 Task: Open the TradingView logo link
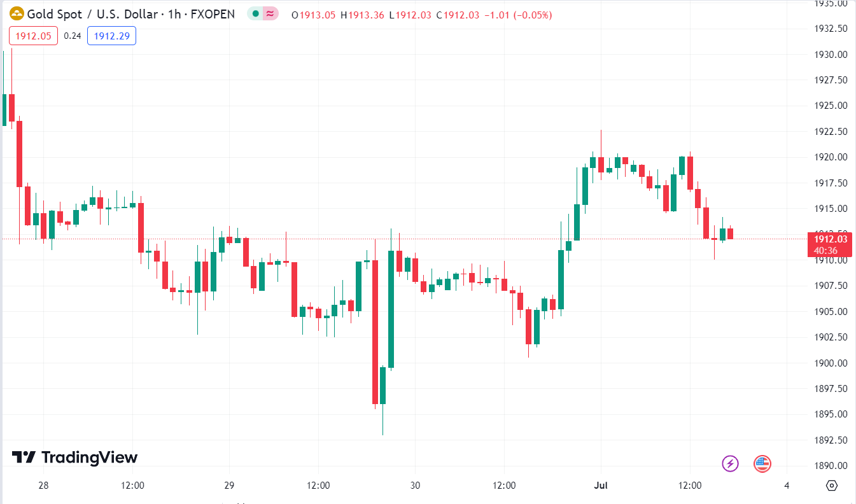click(x=75, y=457)
